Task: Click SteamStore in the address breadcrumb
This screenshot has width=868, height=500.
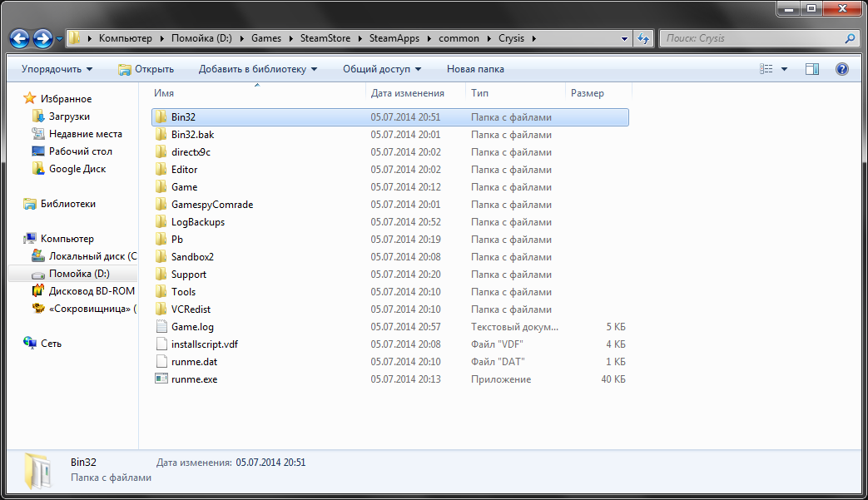Action: click(x=325, y=38)
